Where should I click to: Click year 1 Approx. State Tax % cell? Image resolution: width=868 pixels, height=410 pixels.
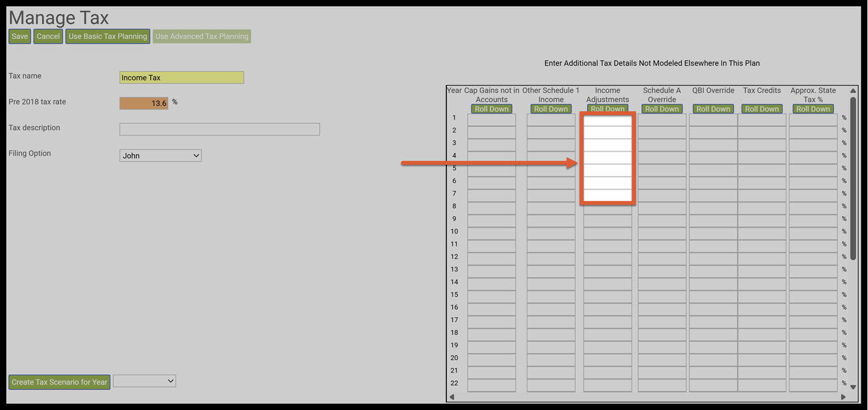tap(813, 120)
